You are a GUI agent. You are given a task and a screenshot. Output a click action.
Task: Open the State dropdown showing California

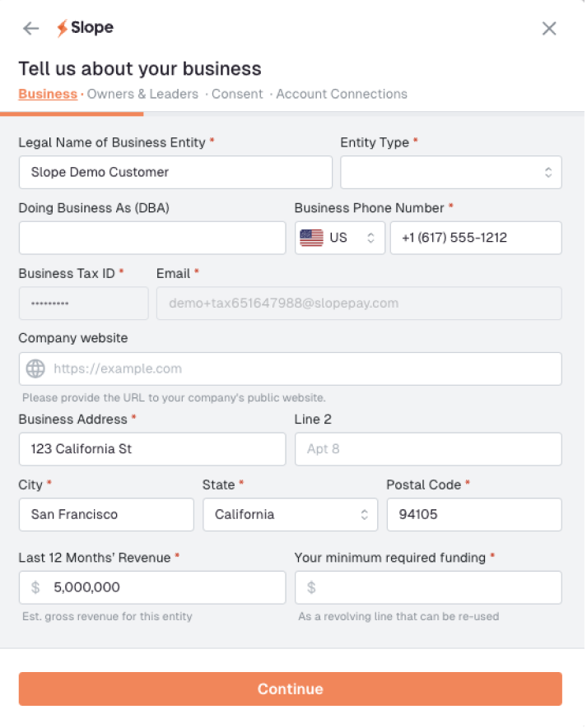point(291,515)
